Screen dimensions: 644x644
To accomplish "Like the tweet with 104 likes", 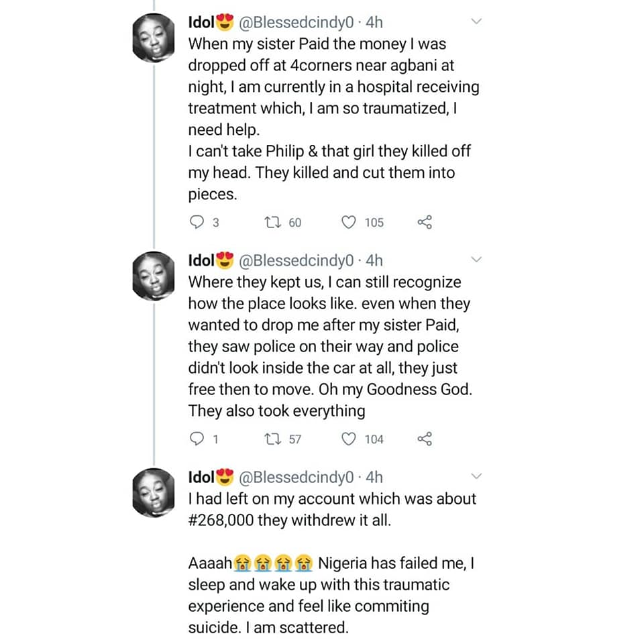I will pyautogui.click(x=349, y=439).
